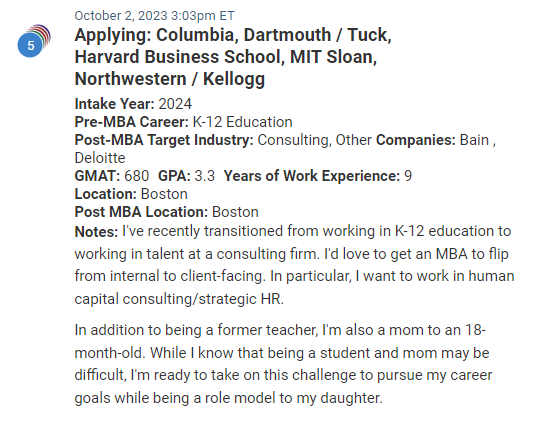Click the Post-MBA Target Industry label
Viewport: 557px width, 421px height.
tap(164, 140)
